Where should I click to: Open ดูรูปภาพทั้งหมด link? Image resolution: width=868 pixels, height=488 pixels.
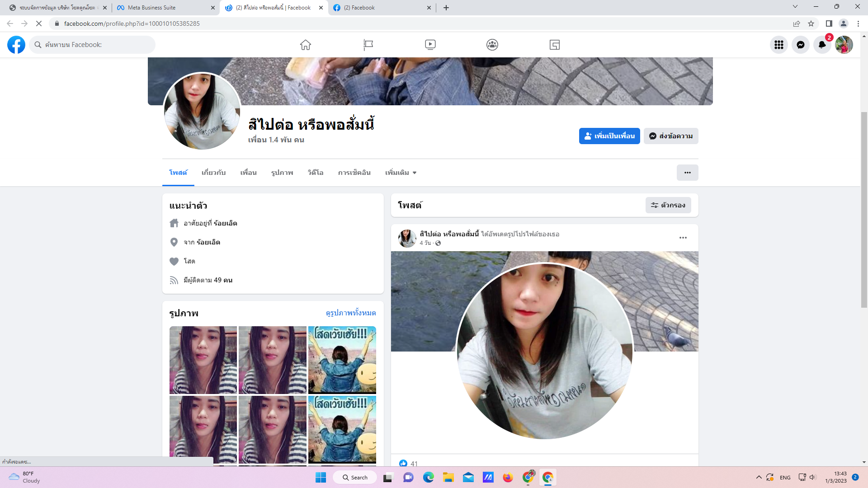click(x=351, y=313)
